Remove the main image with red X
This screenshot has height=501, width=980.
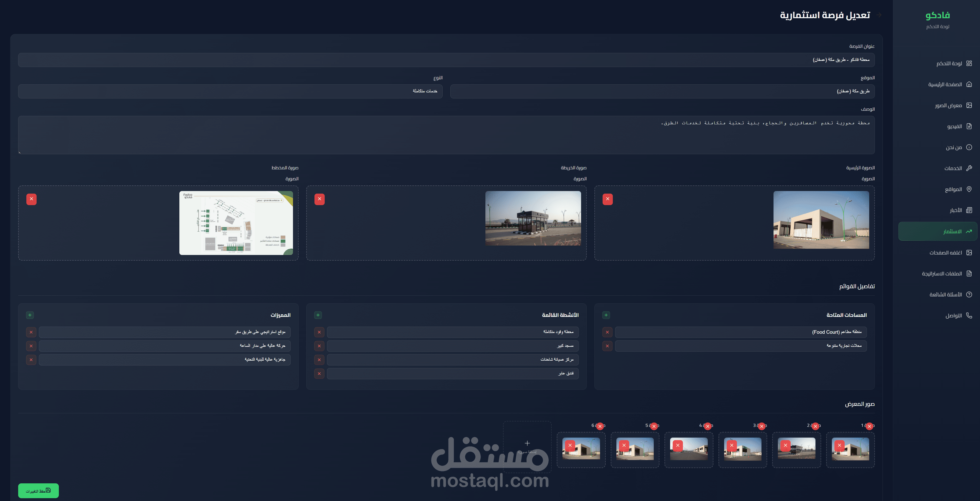tap(607, 199)
